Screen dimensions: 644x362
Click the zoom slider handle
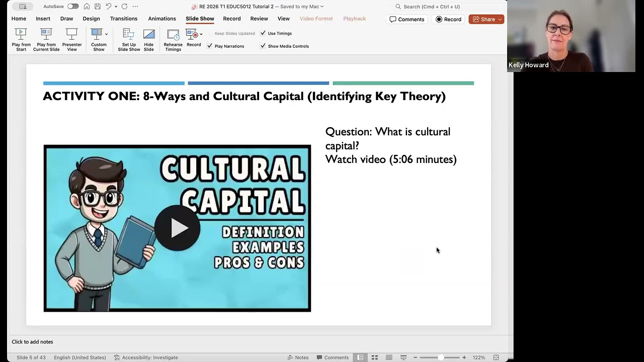pyautogui.click(x=441, y=357)
